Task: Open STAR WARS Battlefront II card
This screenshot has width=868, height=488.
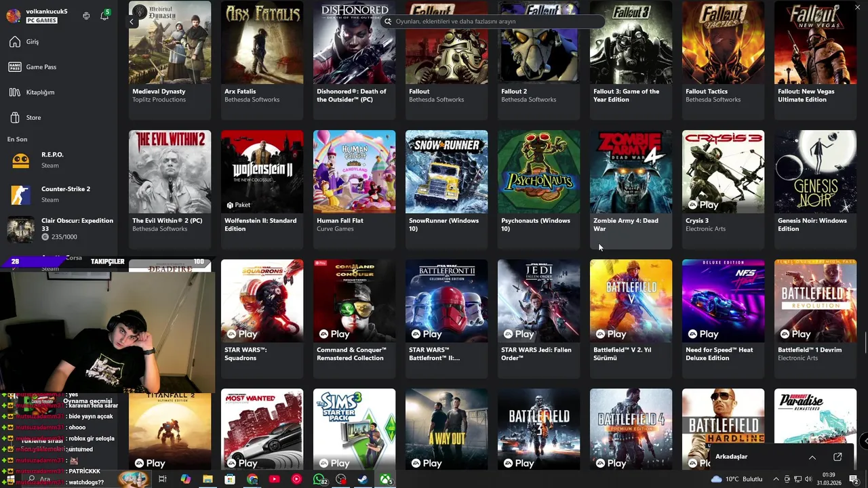Action: coord(446,319)
